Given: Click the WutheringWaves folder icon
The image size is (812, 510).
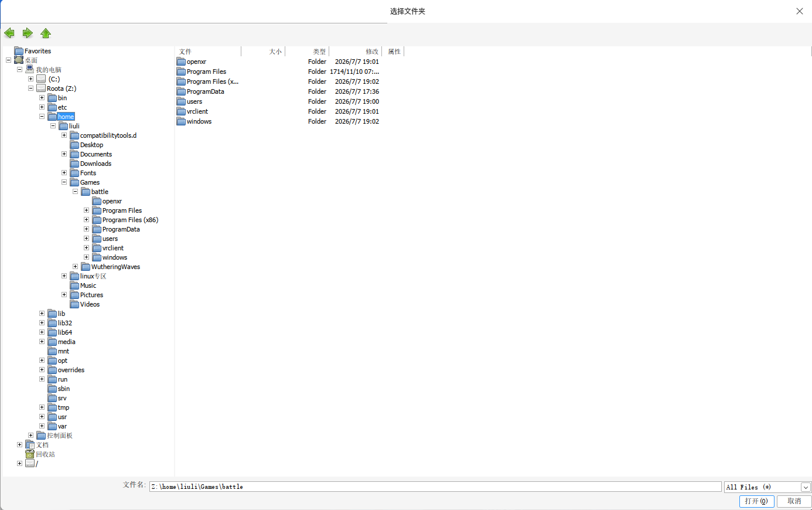Looking at the screenshot, I should point(86,267).
